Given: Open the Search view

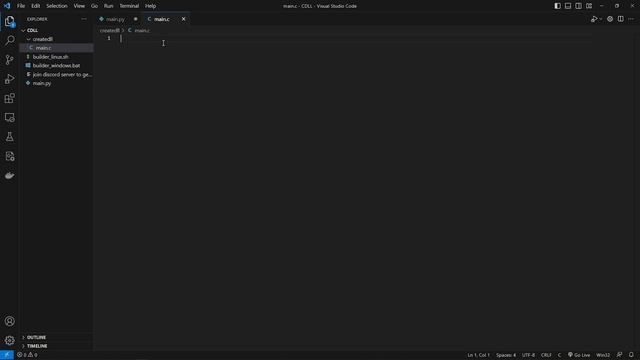Looking at the screenshot, I should (x=9, y=40).
